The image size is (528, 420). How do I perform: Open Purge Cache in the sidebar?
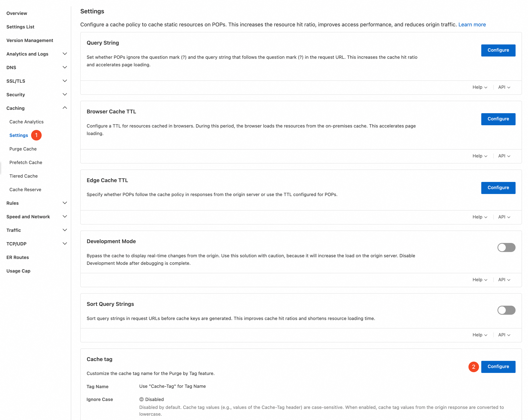click(x=23, y=149)
